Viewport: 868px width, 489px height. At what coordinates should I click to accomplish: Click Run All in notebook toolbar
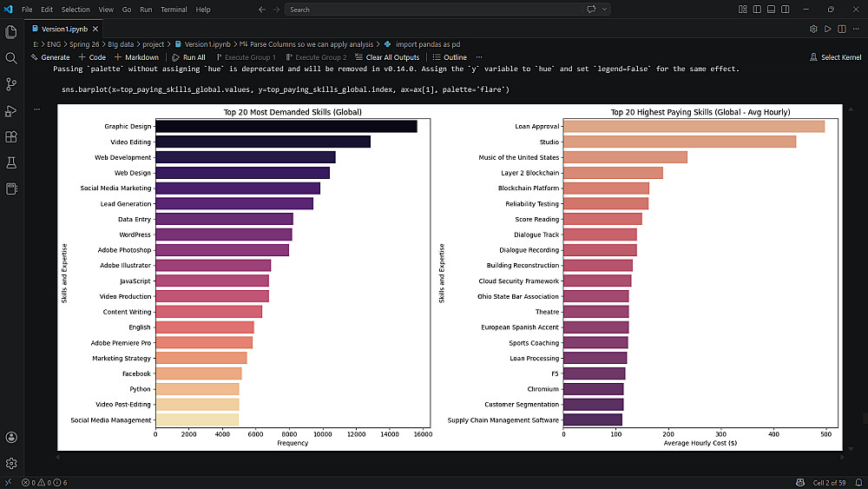[x=188, y=57]
